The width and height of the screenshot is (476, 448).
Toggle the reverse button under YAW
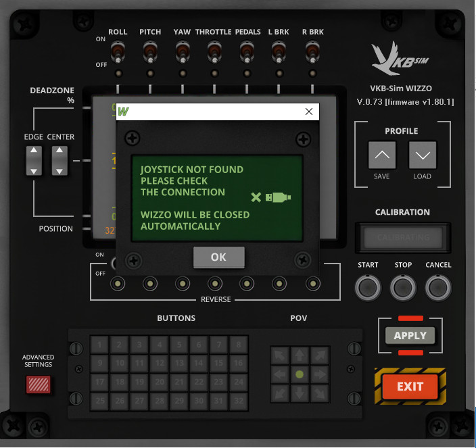(183, 283)
